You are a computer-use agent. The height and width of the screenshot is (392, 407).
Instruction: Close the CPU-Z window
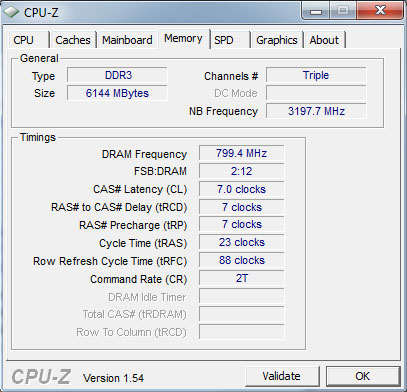380,11
